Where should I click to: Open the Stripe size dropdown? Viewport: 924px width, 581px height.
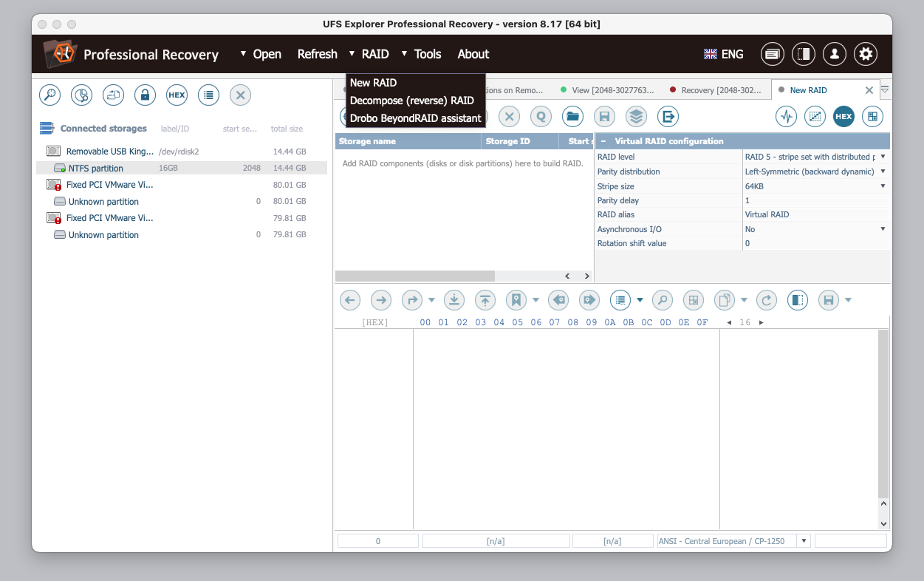click(x=883, y=186)
